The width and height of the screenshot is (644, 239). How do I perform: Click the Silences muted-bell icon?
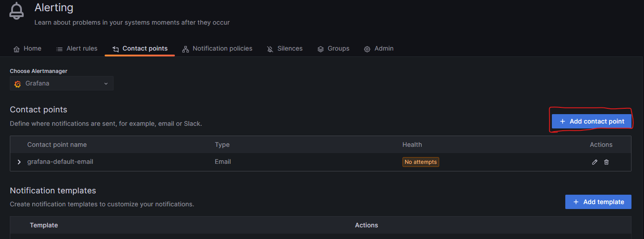(x=270, y=49)
